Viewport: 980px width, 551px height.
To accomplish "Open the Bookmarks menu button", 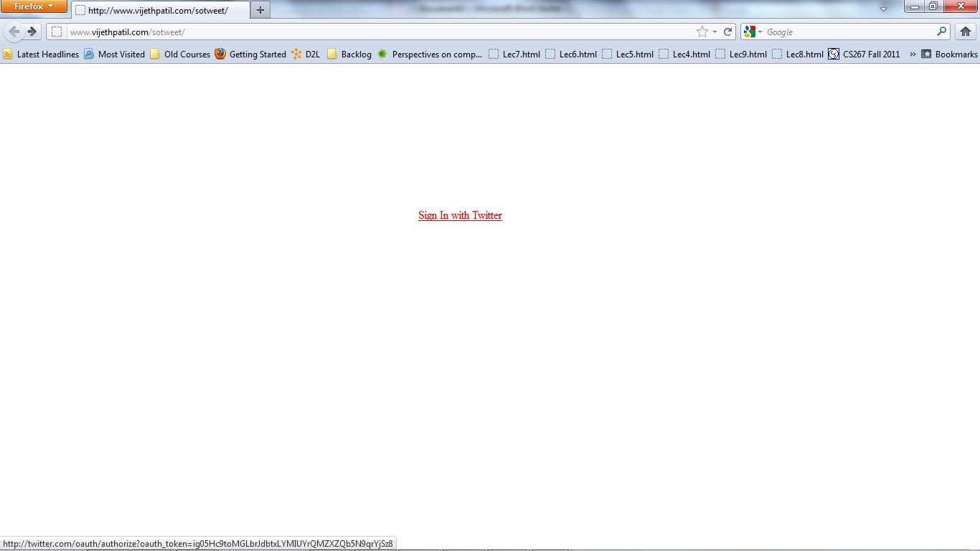I will 949,54.
